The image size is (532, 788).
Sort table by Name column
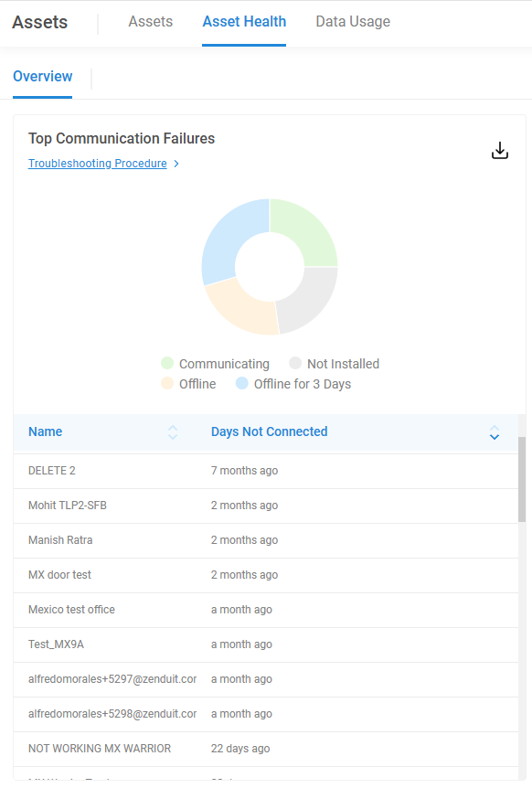pos(173,432)
